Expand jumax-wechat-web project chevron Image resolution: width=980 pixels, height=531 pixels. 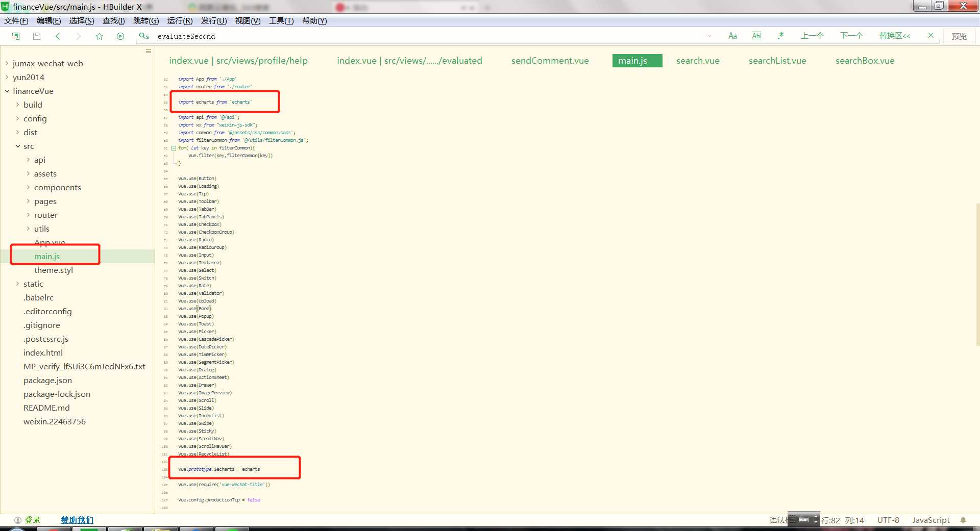[x=7, y=63]
